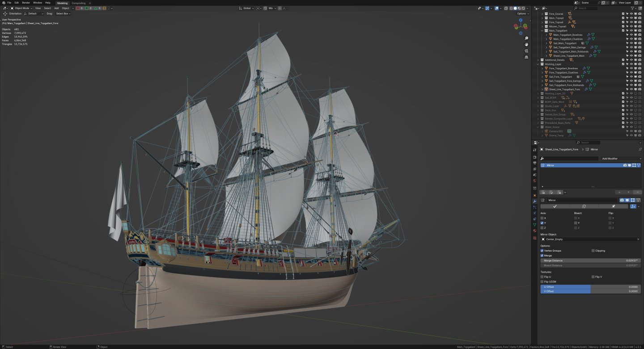
Task: Open the Scene properties tab icon
Action: pyautogui.click(x=534, y=175)
